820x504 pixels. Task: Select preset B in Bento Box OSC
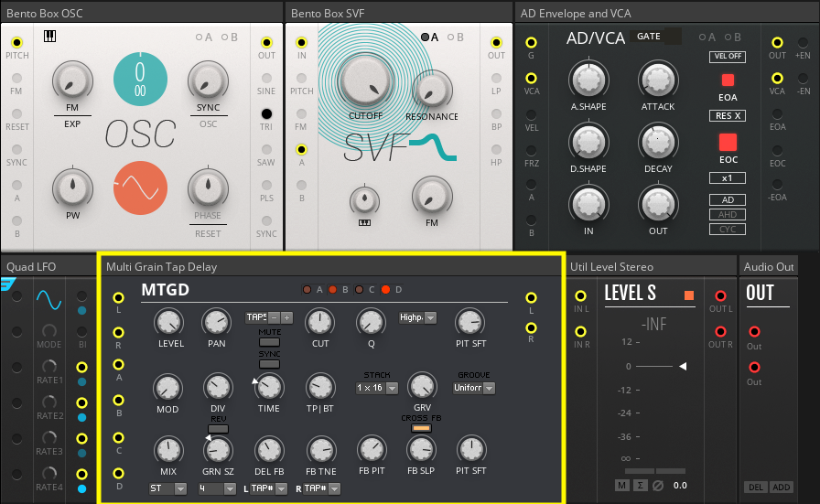click(x=224, y=38)
